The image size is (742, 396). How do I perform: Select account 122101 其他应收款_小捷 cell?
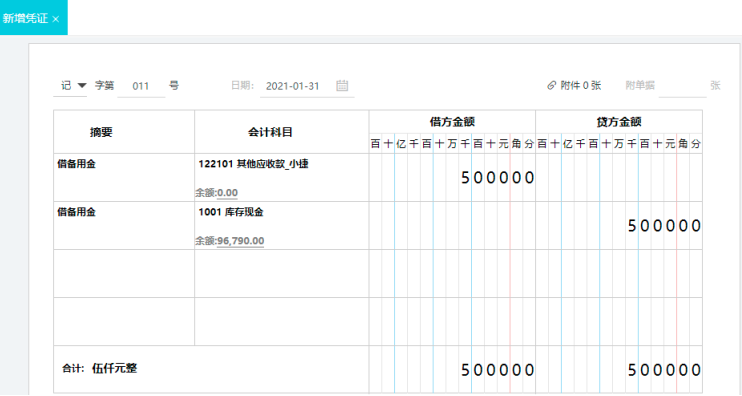pyautogui.click(x=282, y=177)
